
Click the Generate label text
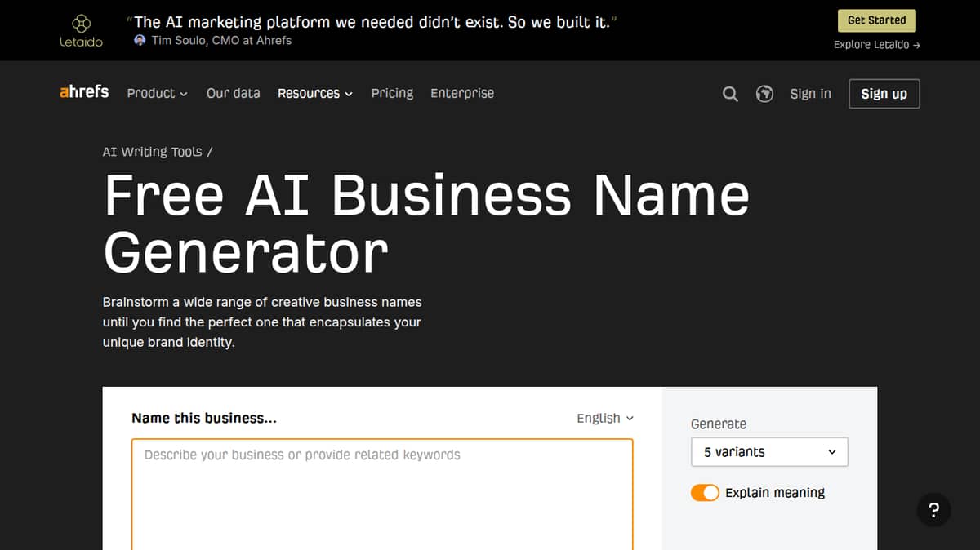(x=719, y=424)
